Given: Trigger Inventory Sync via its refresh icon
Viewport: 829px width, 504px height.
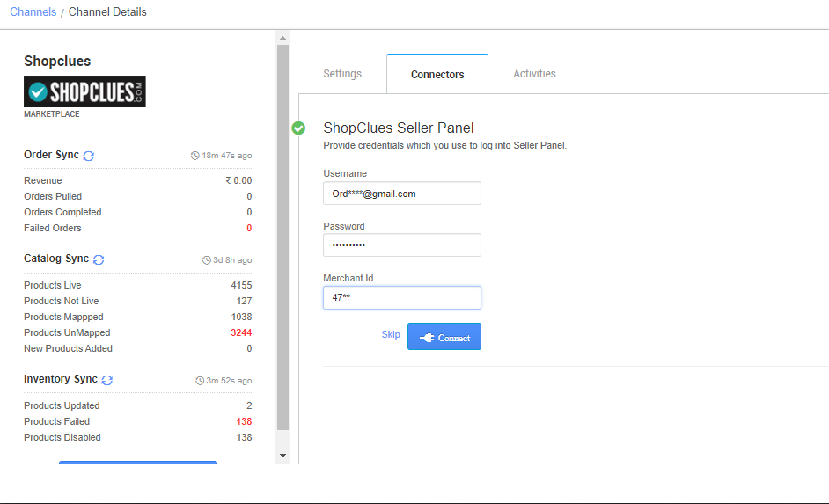Looking at the screenshot, I should pos(107,380).
